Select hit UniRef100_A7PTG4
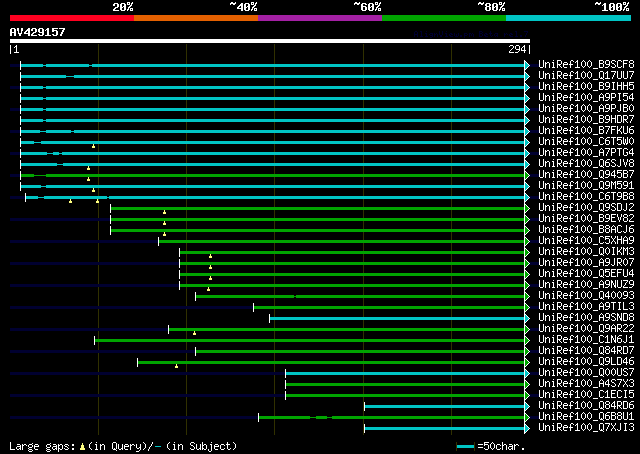Image resolution: width=640 pixels, height=454 pixels. pos(586,153)
